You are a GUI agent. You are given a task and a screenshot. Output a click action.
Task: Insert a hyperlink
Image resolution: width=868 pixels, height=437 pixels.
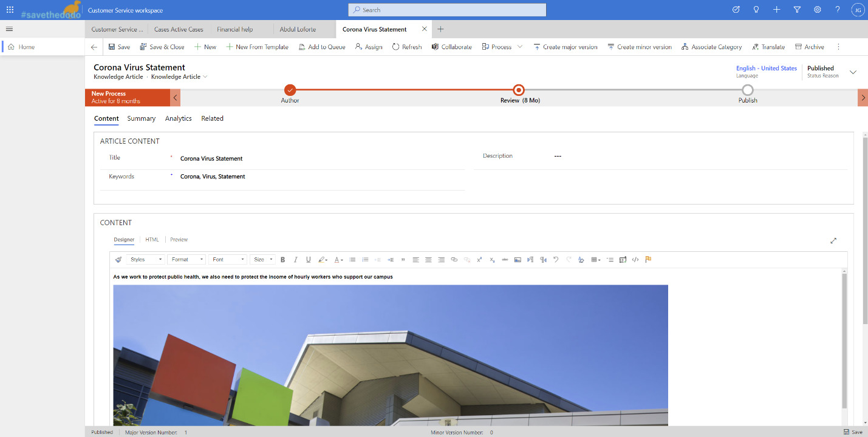click(x=454, y=259)
